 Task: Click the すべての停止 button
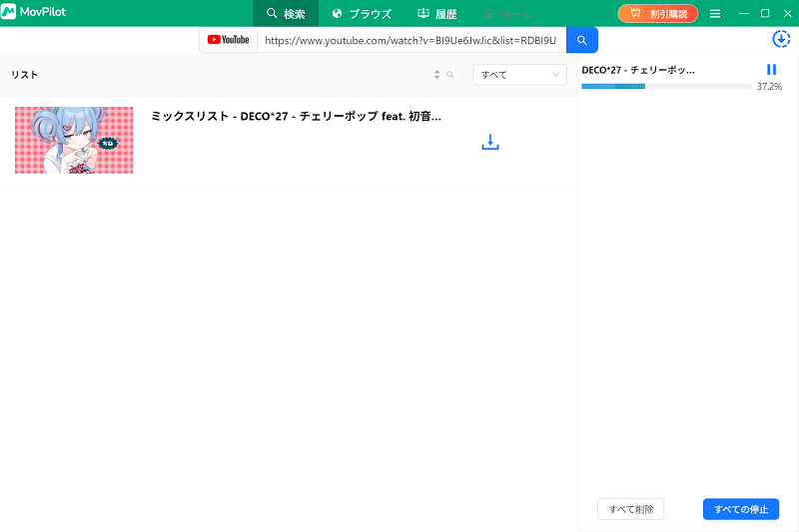(x=741, y=509)
